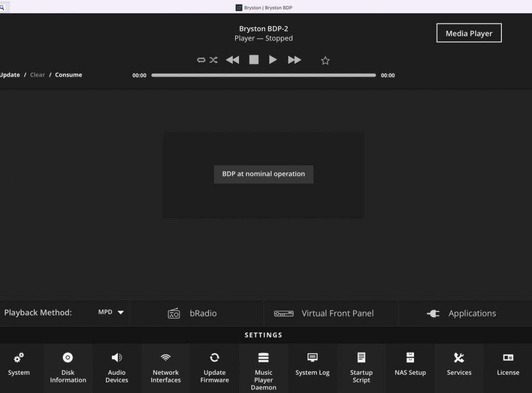Click the elapsed time 00:00 label
Screen dimensions: 532x393
point(139,75)
